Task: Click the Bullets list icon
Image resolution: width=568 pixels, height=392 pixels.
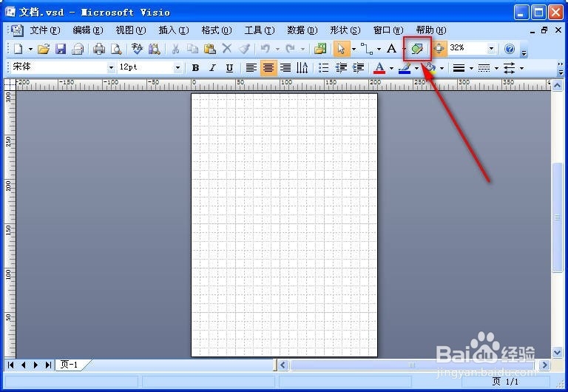Action: pyautogui.click(x=323, y=68)
